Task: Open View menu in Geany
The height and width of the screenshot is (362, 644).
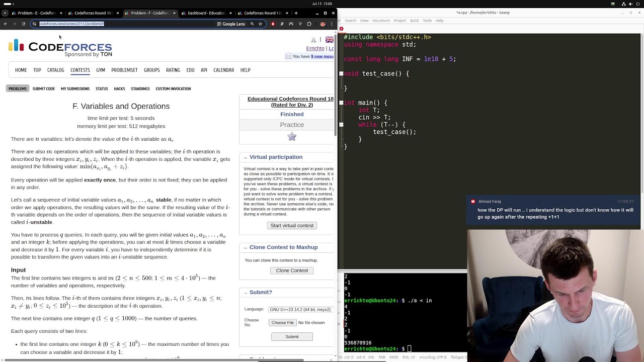Action: (x=364, y=21)
